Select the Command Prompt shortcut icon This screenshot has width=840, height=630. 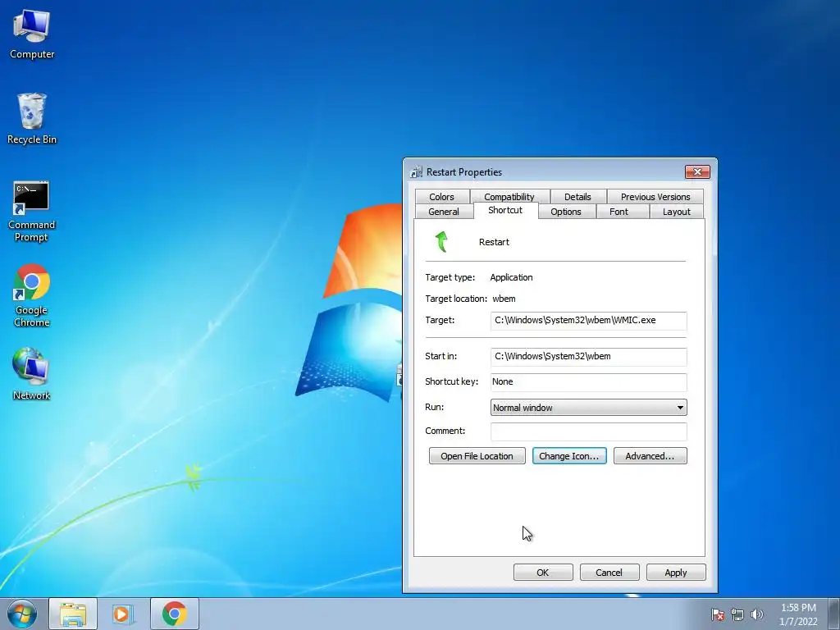point(32,211)
